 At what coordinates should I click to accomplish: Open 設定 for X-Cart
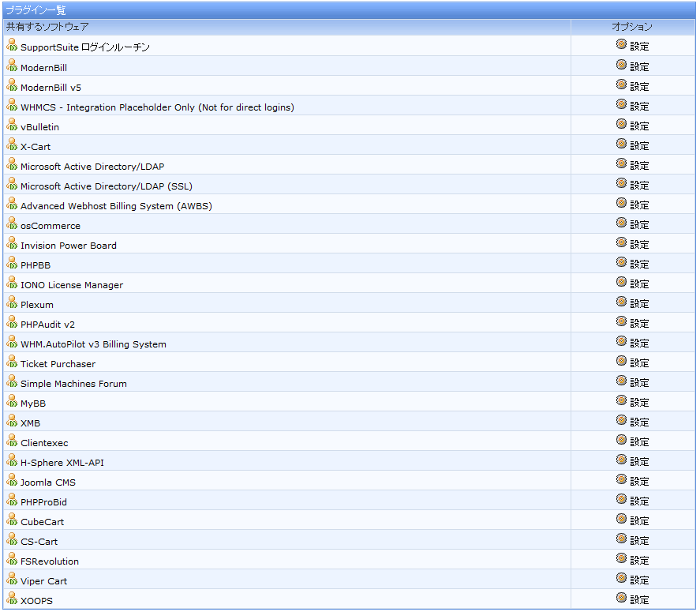pos(639,145)
